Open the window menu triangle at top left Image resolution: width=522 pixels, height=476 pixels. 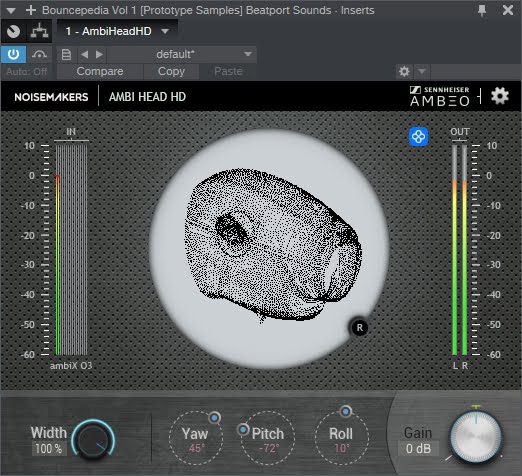click(x=11, y=11)
